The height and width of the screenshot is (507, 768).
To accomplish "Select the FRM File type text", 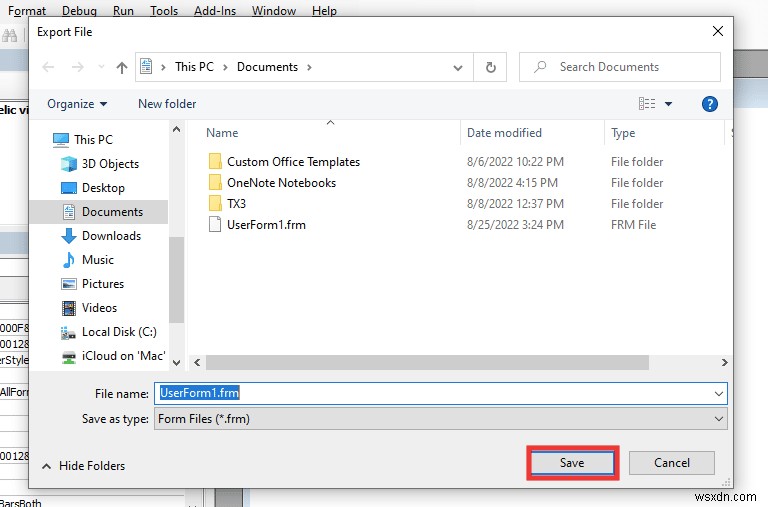I will 633,224.
